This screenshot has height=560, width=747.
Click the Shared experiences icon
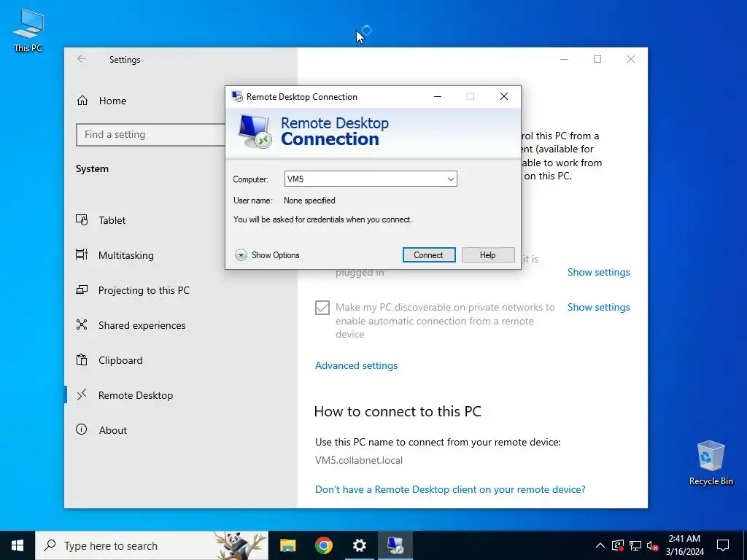tap(82, 324)
